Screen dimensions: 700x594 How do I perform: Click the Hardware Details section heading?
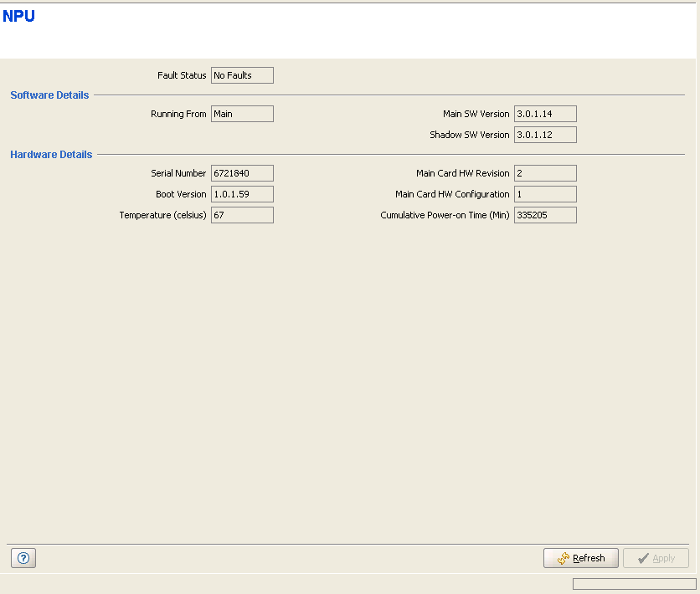click(x=51, y=155)
